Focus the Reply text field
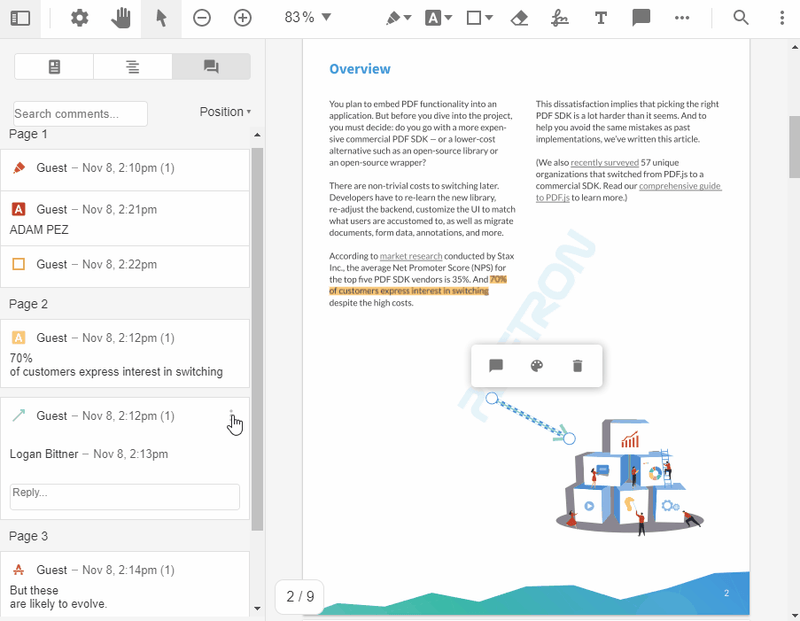 click(124, 496)
